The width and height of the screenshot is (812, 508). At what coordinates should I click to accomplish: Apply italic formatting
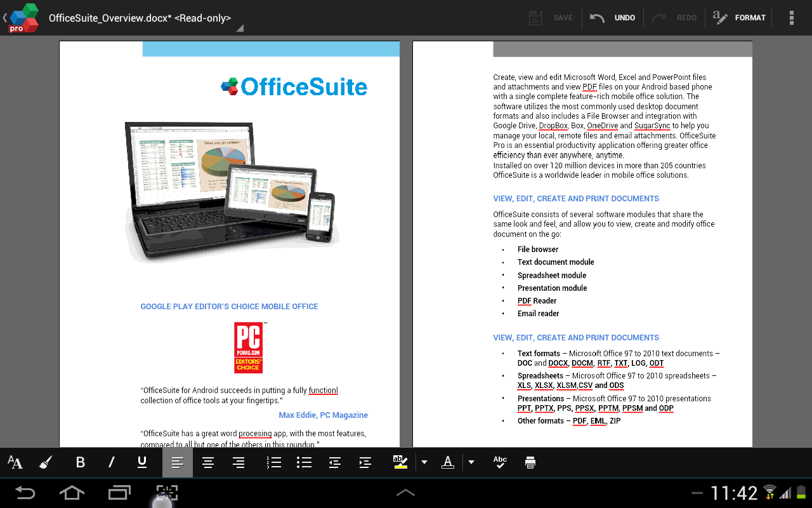pyautogui.click(x=111, y=462)
